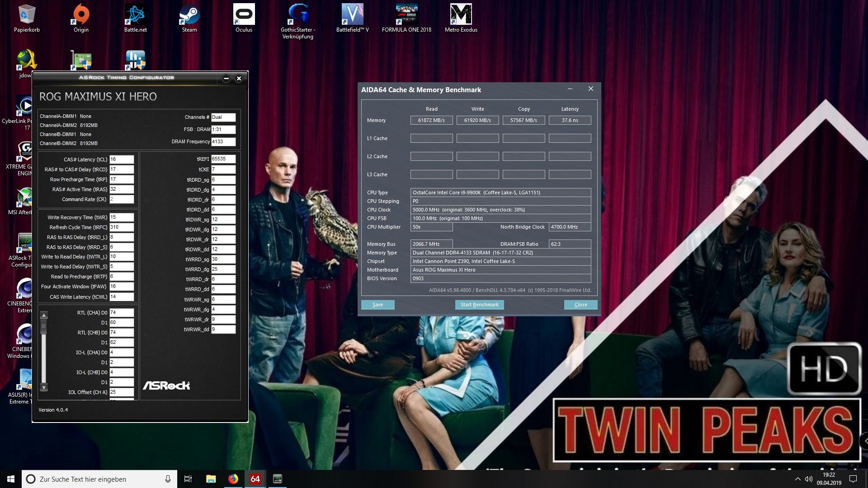This screenshot has width=868, height=488.
Task: Minimize the ASRock Timing Configurator window
Action: click(226, 79)
